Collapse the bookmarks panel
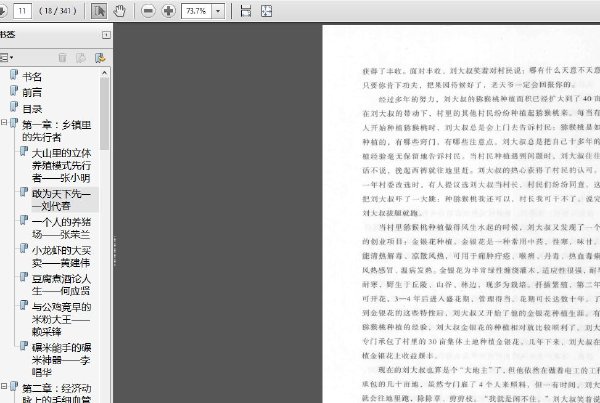 [106, 35]
